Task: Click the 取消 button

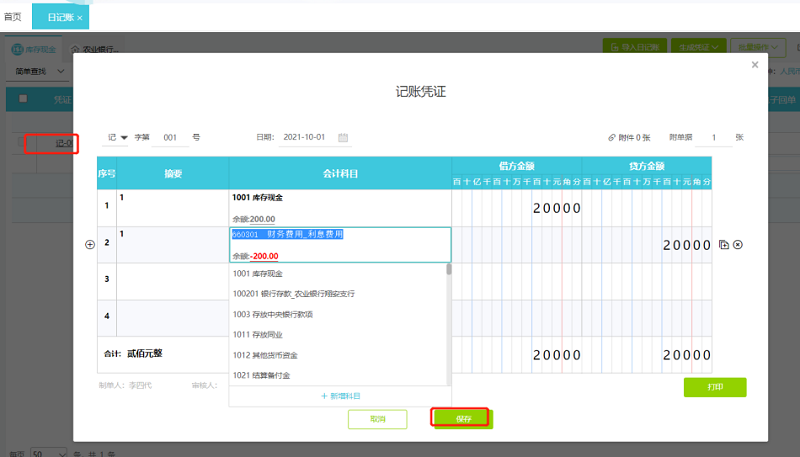Action: pyautogui.click(x=377, y=418)
